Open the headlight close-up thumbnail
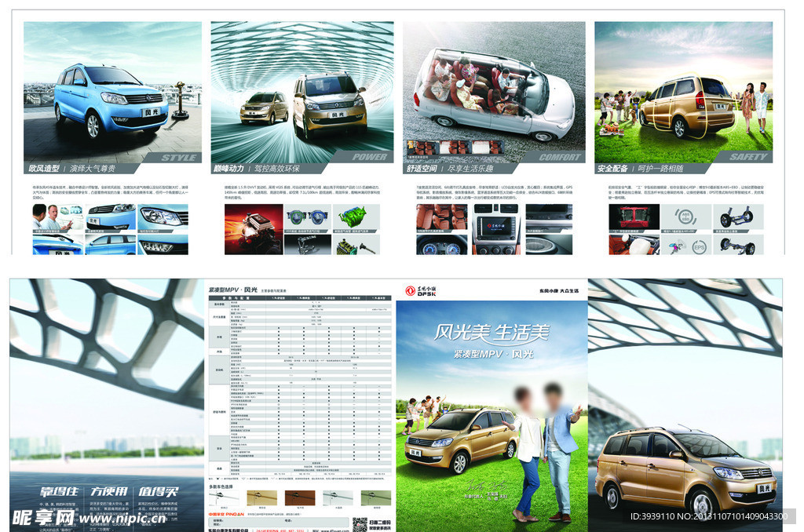Viewport: 804px width, 532px height. [x=163, y=217]
